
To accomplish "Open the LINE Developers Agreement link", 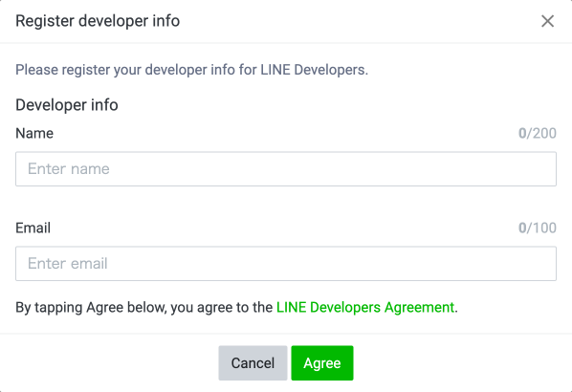I will coord(365,308).
